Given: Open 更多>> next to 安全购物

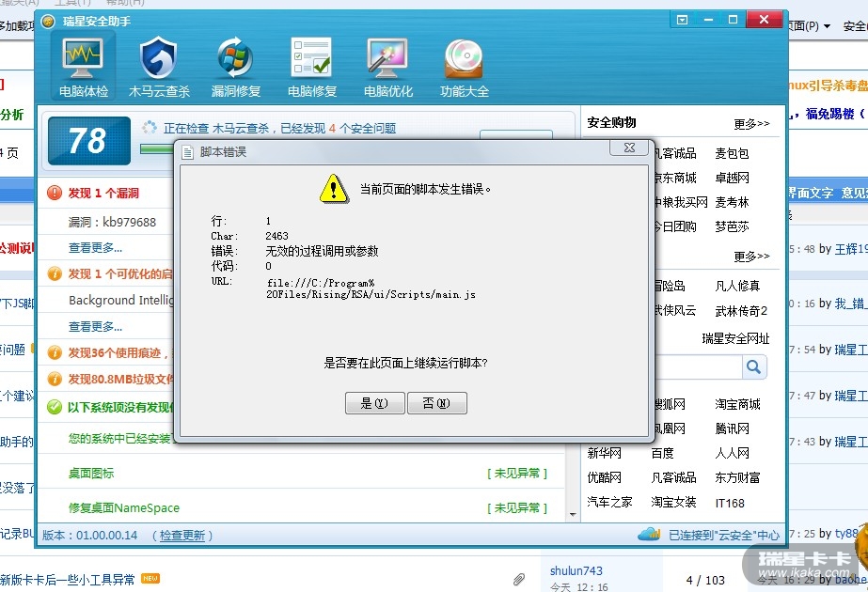Looking at the screenshot, I should (751, 123).
